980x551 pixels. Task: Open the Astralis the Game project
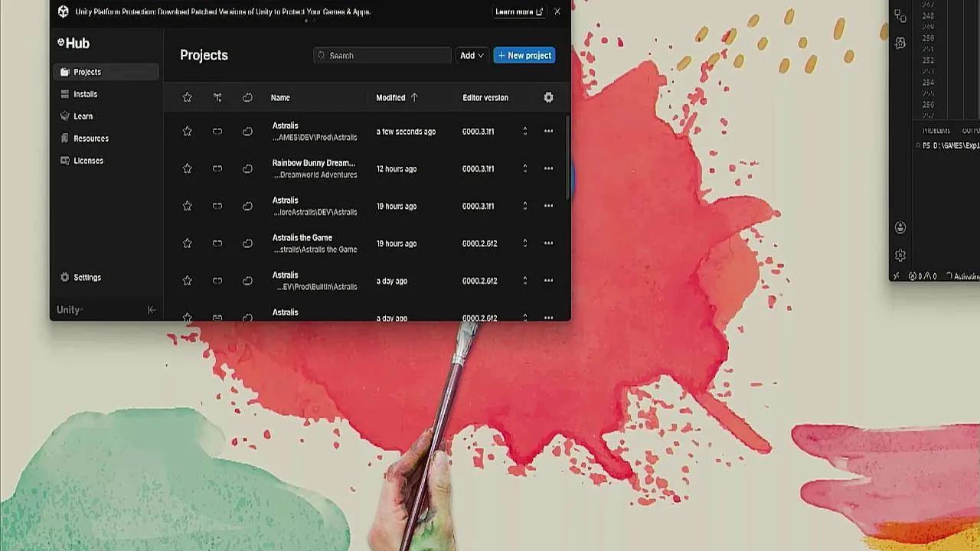click(x=302, y=238)
